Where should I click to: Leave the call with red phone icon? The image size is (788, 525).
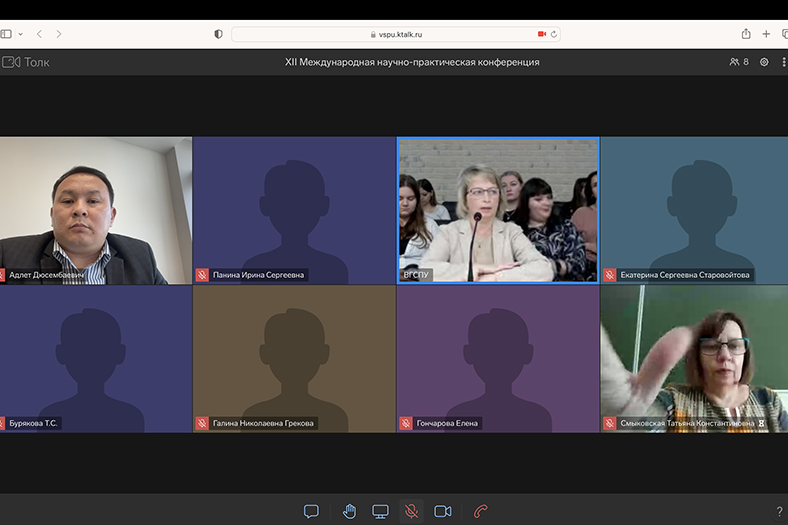[480, 511]
